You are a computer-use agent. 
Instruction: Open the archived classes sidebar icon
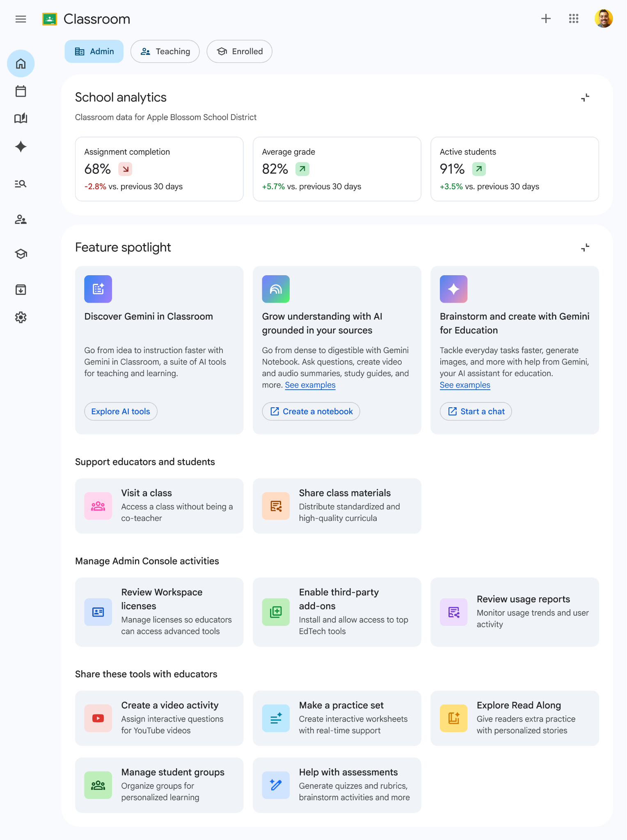(x=21, y=290)
